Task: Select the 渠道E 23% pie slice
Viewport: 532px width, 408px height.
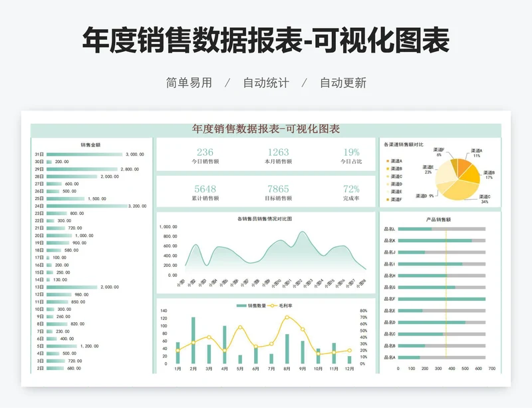Action: pos(445,173)
